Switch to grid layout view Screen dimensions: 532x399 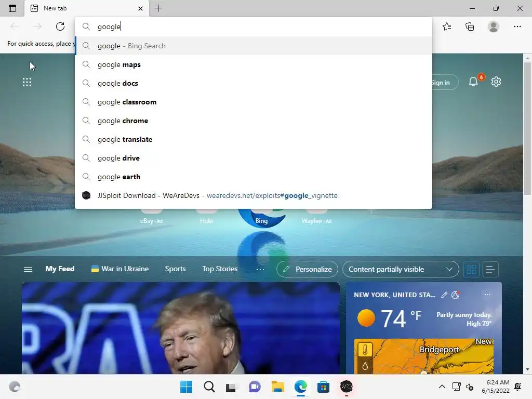click(x=471, y=270)
